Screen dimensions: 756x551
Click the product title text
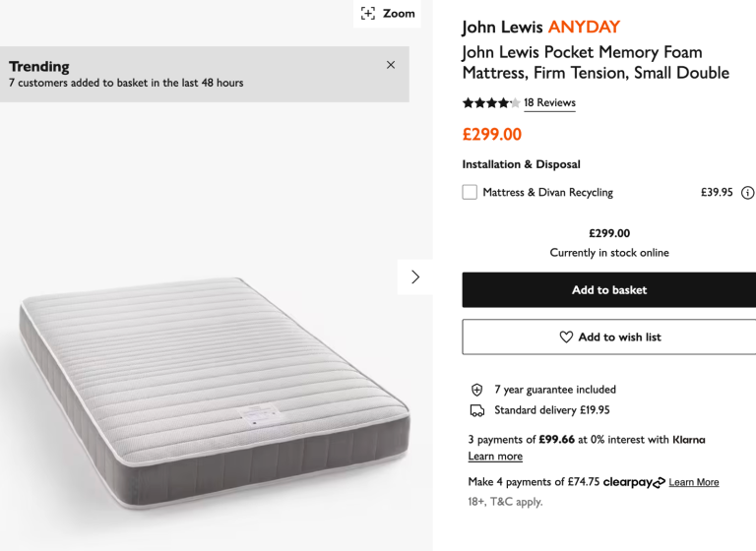pyautogui.click(x=596, y=62)
